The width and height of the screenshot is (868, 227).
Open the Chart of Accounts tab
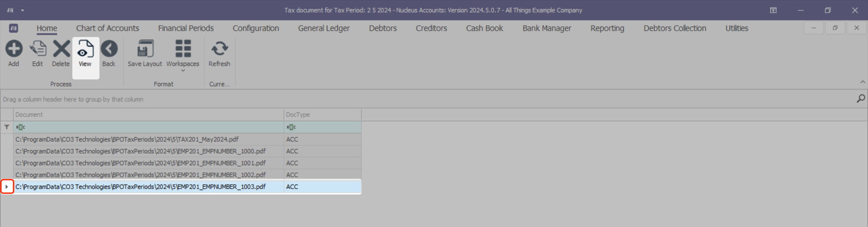tap(108, 28)
